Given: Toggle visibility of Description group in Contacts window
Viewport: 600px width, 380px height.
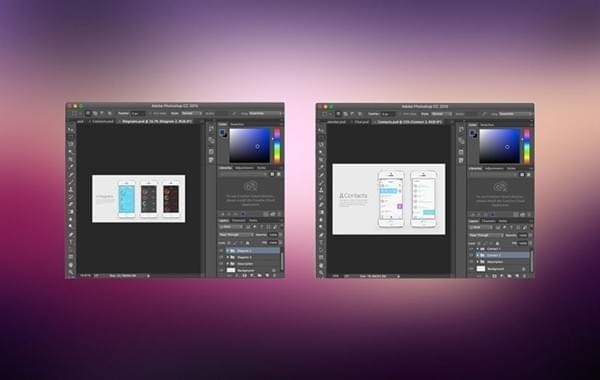Looking at the screenshot, I should point(471,262).
